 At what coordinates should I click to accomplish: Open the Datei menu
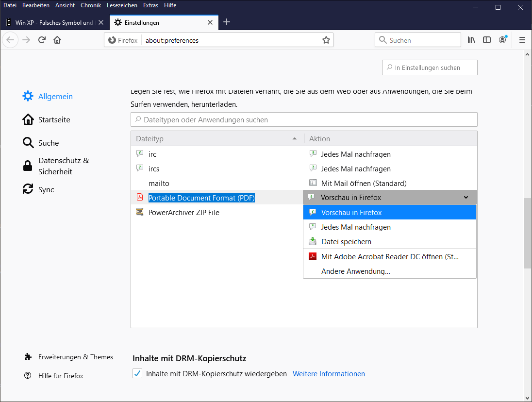(10, 5)
